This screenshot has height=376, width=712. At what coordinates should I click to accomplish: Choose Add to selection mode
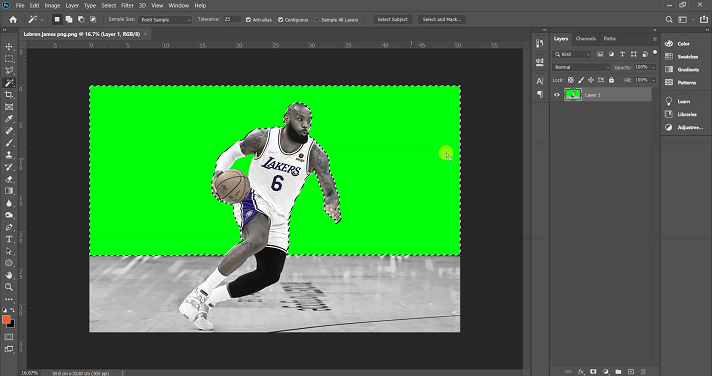[x=69, y=20]
